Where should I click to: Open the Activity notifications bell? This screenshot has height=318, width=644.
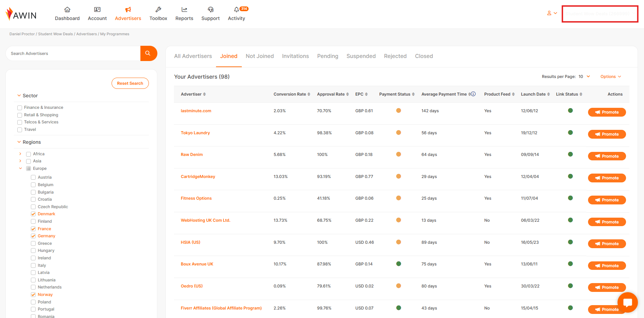236,10
